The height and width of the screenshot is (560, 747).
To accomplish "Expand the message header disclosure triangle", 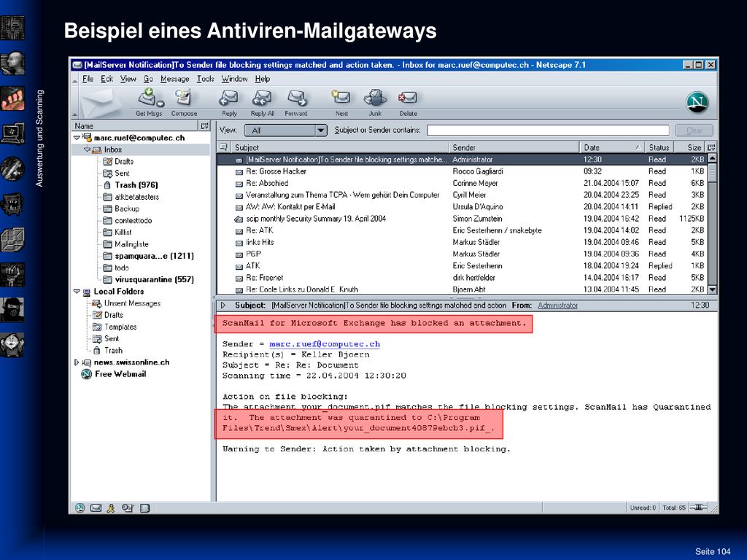I will (x=223, y=306).
